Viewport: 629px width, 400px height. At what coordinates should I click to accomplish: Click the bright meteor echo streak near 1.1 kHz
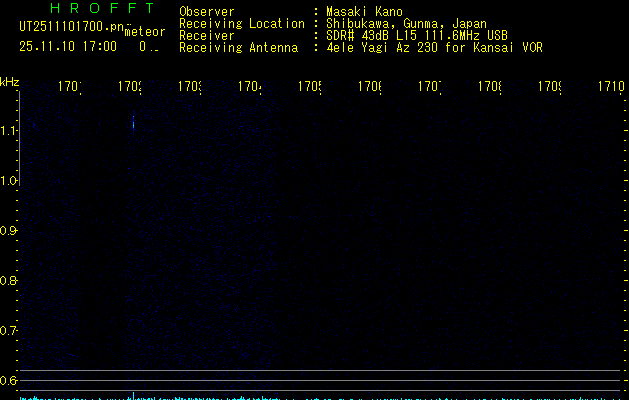(134, 122)
